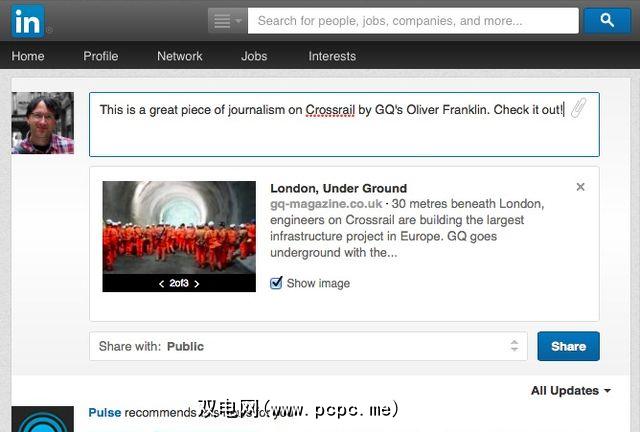The width and height of the screenshot is (640, 432).
Task: Expand the All Updates filter
Action: click(571, 391)
